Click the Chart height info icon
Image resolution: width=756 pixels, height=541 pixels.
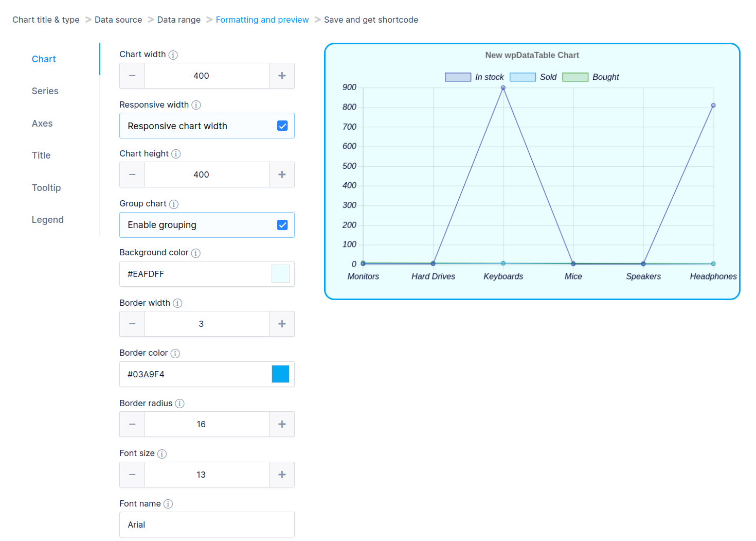tap(176, 154)
